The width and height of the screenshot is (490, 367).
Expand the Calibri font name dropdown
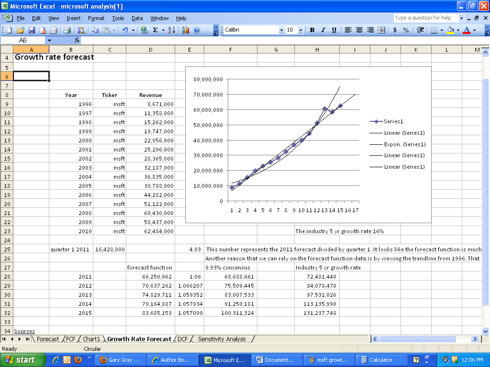[281, 30]
